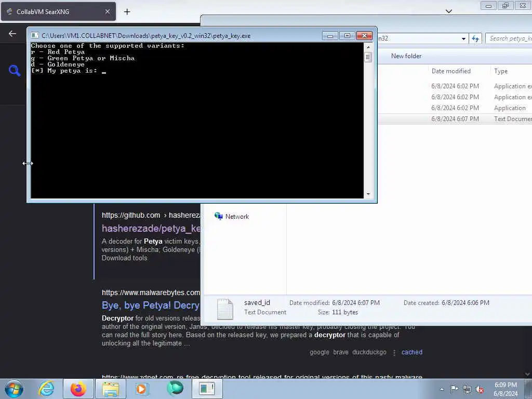Viewport: 532px width, 399px height.
Task: Open the Windows Start menu orb
Action: coord(14,389)
